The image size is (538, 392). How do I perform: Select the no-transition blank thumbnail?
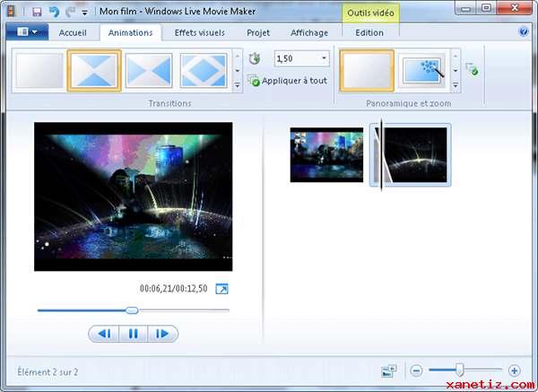(39, 71)
